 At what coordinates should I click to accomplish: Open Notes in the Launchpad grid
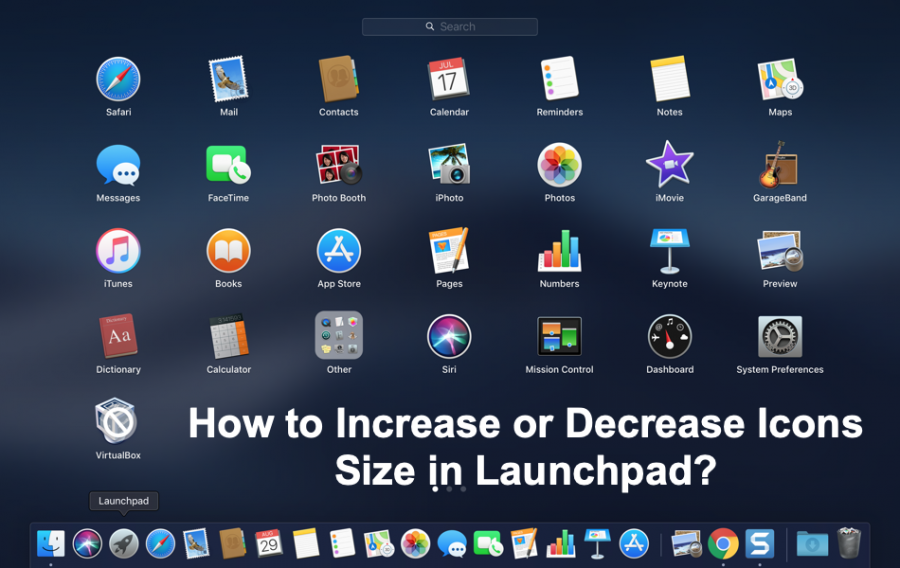click(x=670, y=79)
